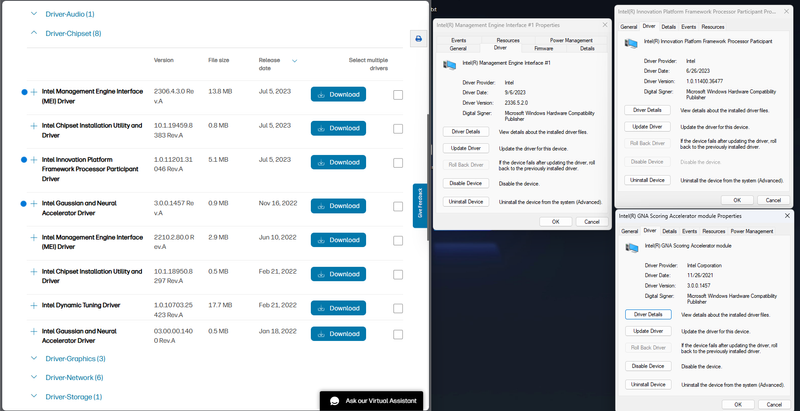Open Firmware tab in Management Engine Interface dialog
Screen dimensions: 800x411
tap(543, 48)
